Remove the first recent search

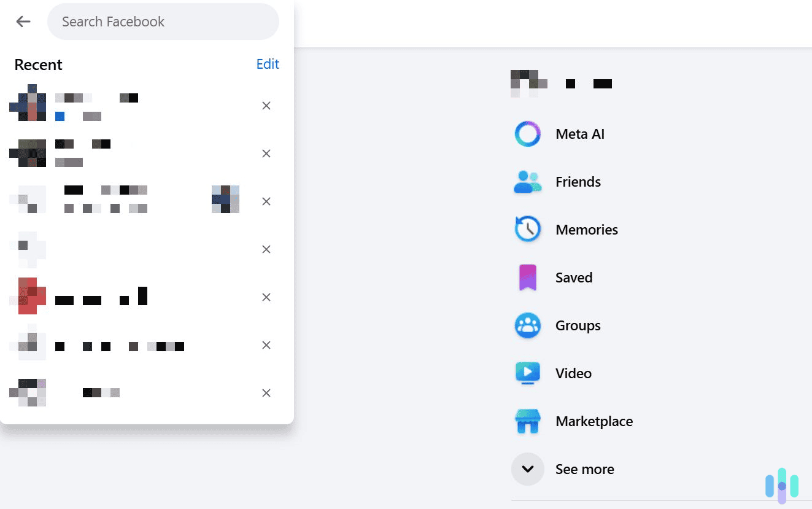[266, 106]
